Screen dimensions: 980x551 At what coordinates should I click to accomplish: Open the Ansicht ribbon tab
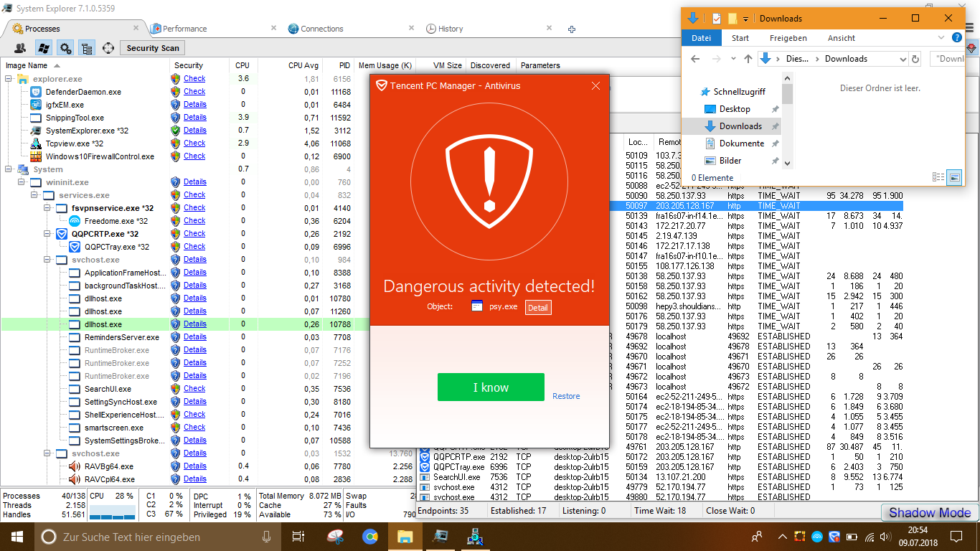click(842, 38)
